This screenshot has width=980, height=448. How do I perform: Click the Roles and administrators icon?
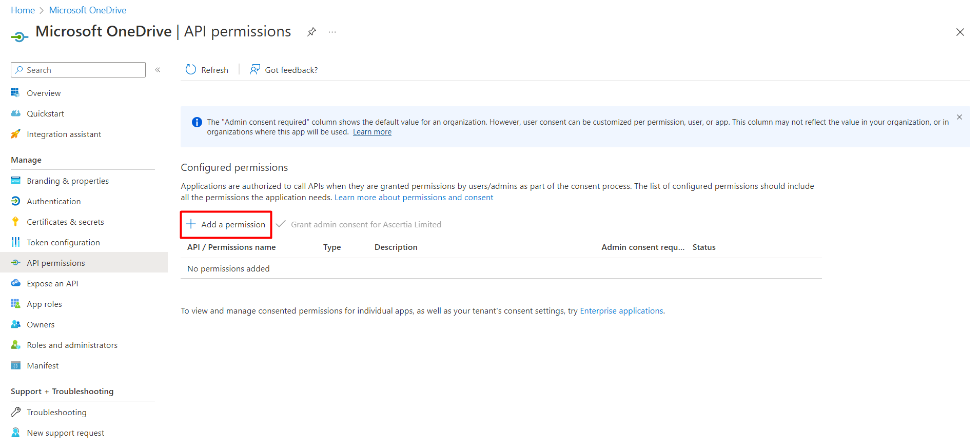pos(15,345)
